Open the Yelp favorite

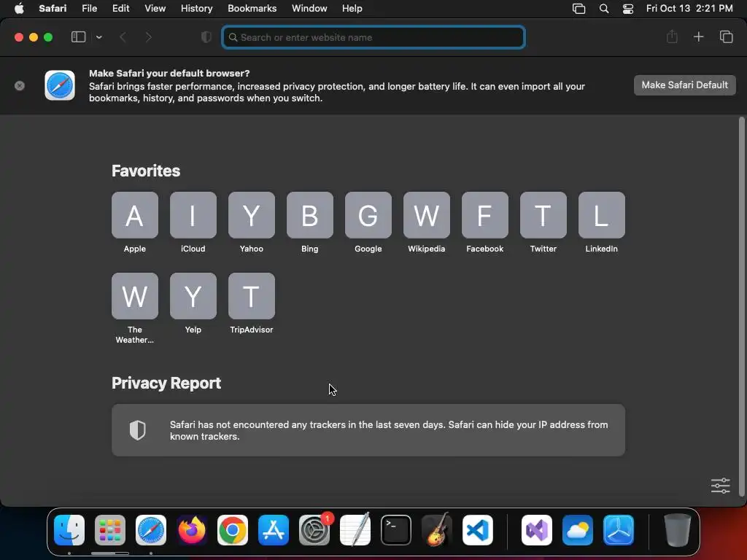point(193,296)
